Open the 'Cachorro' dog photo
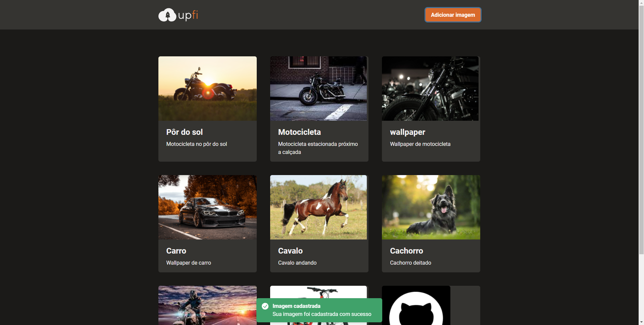 coord(431,207)
